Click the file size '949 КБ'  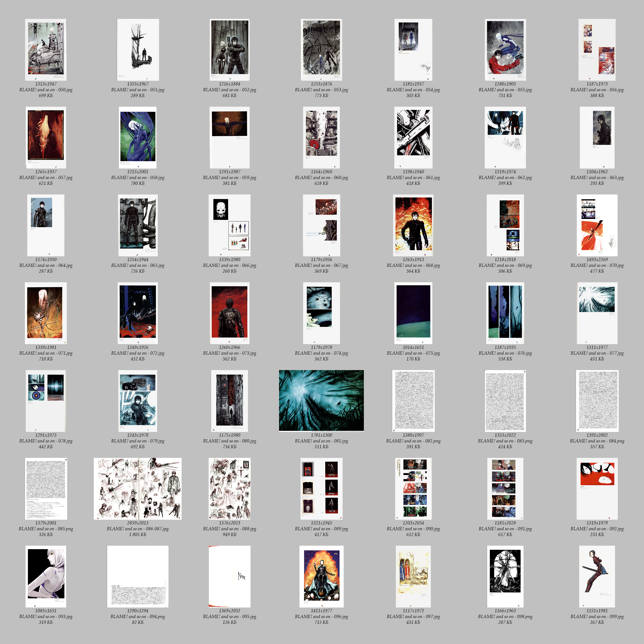[230, 534]
